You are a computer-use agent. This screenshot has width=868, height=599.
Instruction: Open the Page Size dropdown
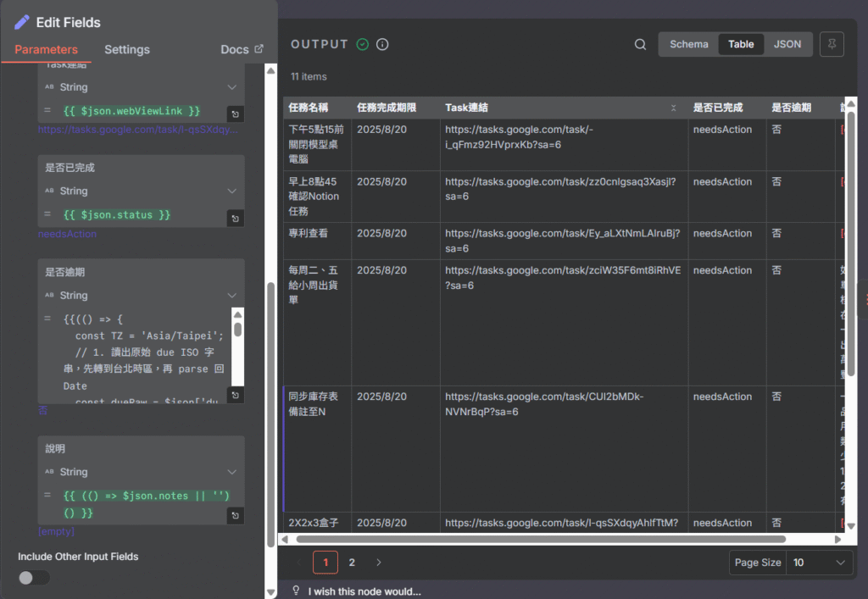coord(820,563)
